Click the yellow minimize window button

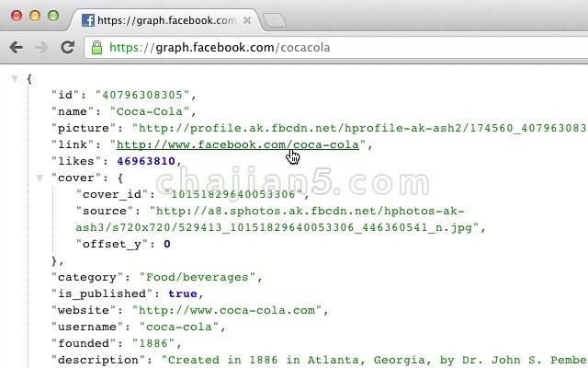[x=35, y=16]
